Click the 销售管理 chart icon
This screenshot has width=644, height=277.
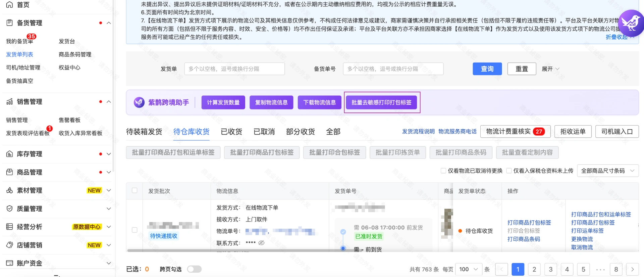[x=9, y=102]
